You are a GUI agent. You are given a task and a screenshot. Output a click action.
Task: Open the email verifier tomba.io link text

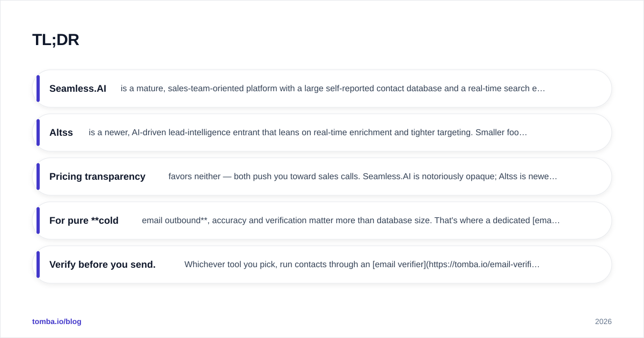pyautogui.click(x=456, y=264)
